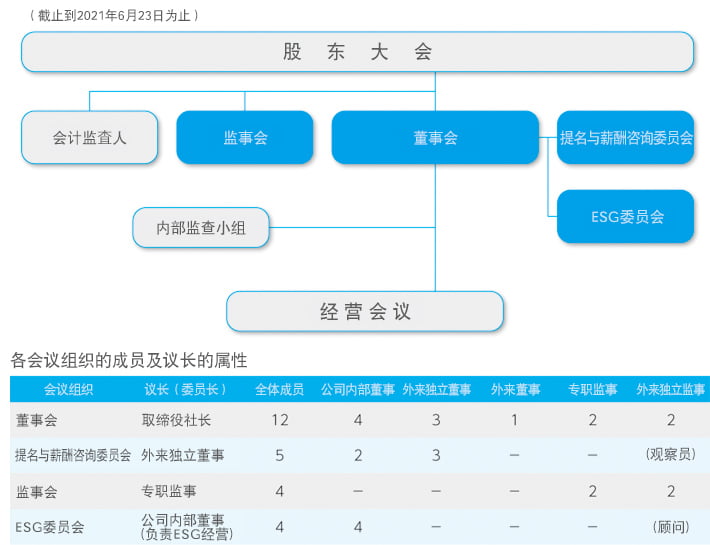Click the 外来独立董事 column header
This screenshot has height=545, width=710.
[x=437, y=389]
